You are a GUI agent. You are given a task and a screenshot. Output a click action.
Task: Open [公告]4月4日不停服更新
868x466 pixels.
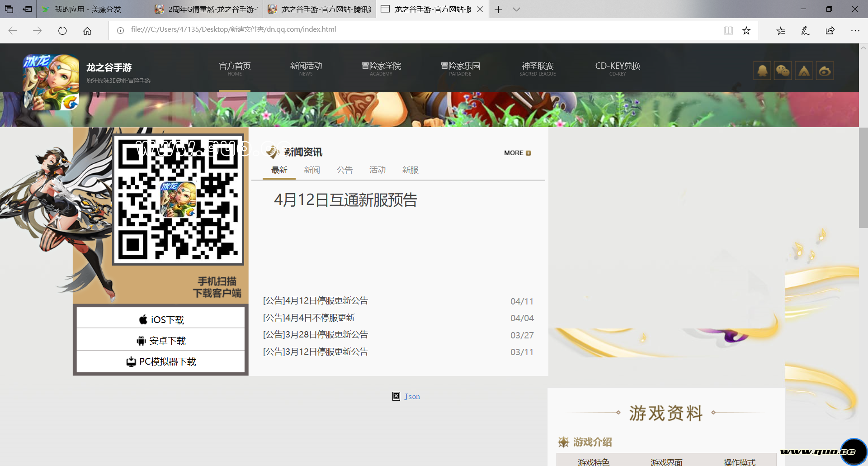pyautogui.click(x=309, y=318)
